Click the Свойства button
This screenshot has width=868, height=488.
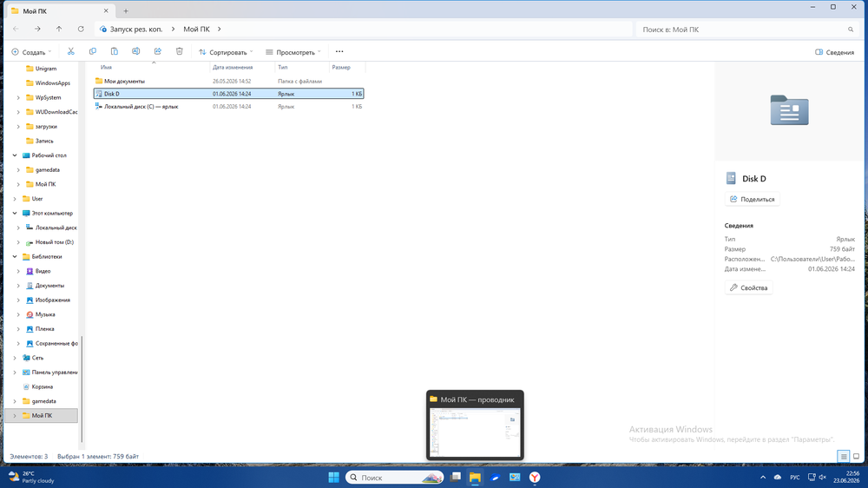(748, 287)
